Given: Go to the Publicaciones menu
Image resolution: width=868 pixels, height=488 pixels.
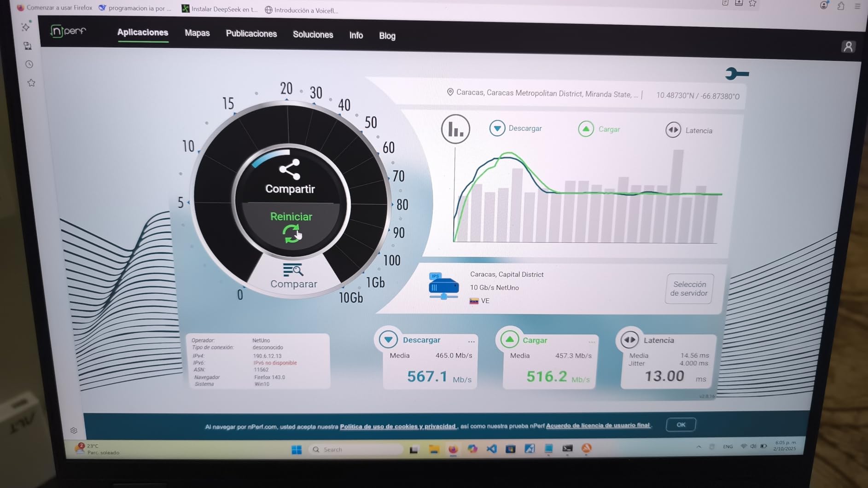Looking at the screenshot, I should [x=251, y=34].
